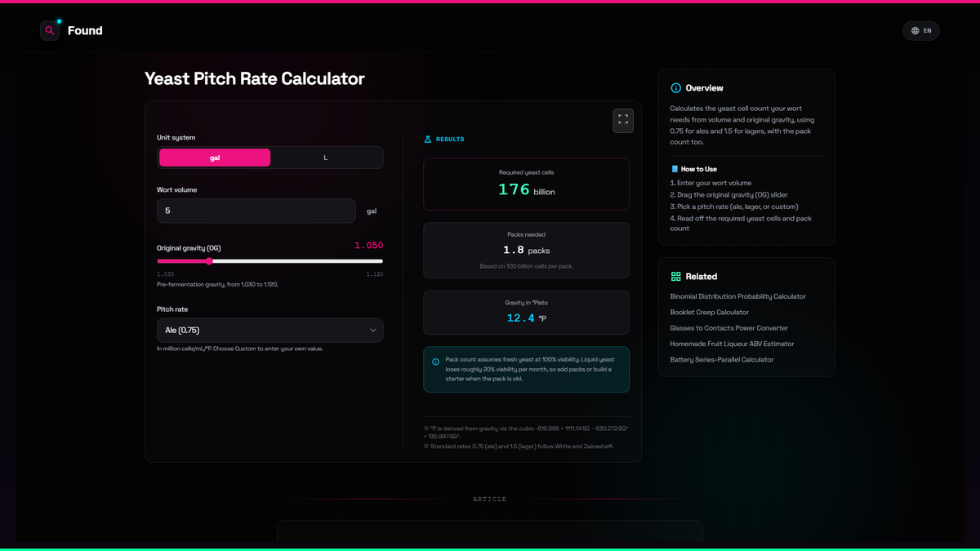Image resolution: width=980 pixels, height=551 pixels.
Task: Open Binomial Distribution Probability Calculator link
Action: pos(737,296)
